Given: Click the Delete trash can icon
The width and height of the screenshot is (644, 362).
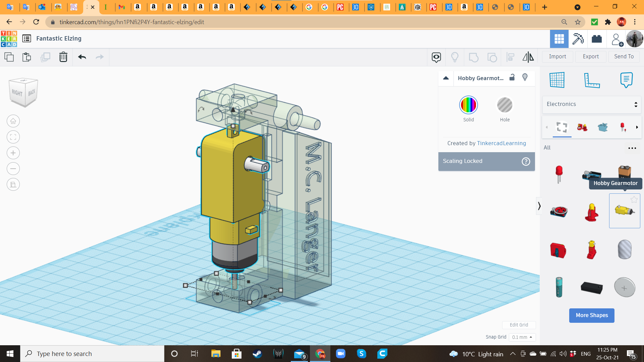Looking at the screenshot, I should pyautogui.click(x=63, y=57).
